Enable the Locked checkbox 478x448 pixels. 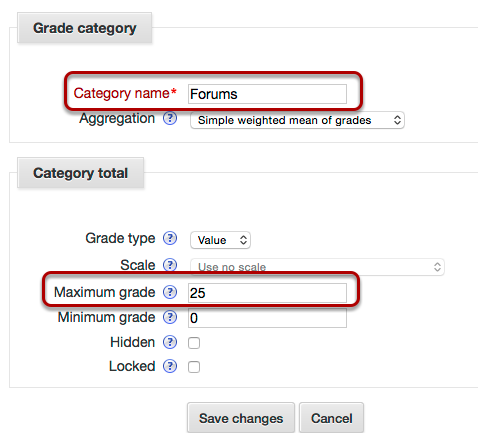point(194,367)
